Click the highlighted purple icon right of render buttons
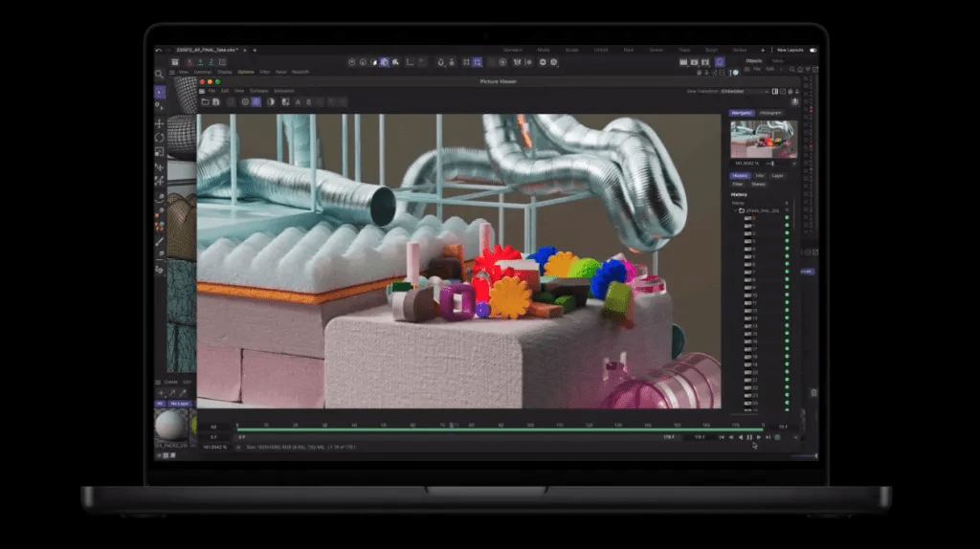Viewport: 980px width, 549px height. [x=720, y=62]
